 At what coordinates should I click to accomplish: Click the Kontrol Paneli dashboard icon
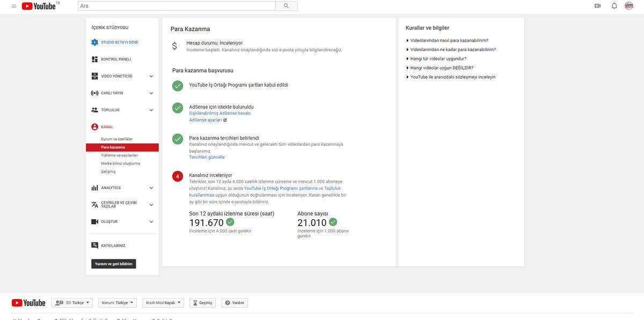click(94, 59)
